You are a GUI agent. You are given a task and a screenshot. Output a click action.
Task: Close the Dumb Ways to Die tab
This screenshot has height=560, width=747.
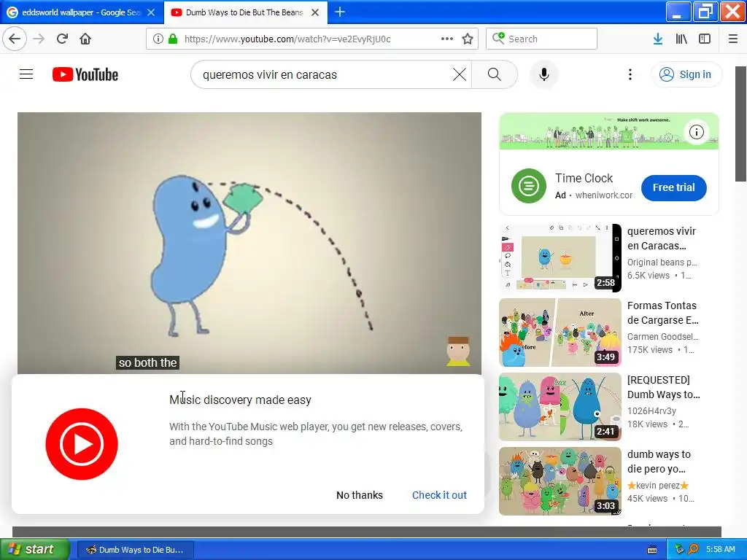pos(315,12)
